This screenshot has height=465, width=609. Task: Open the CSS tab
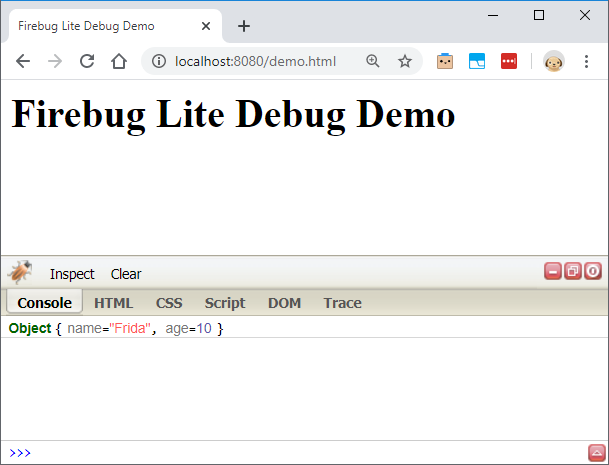(x=169, y=303)
